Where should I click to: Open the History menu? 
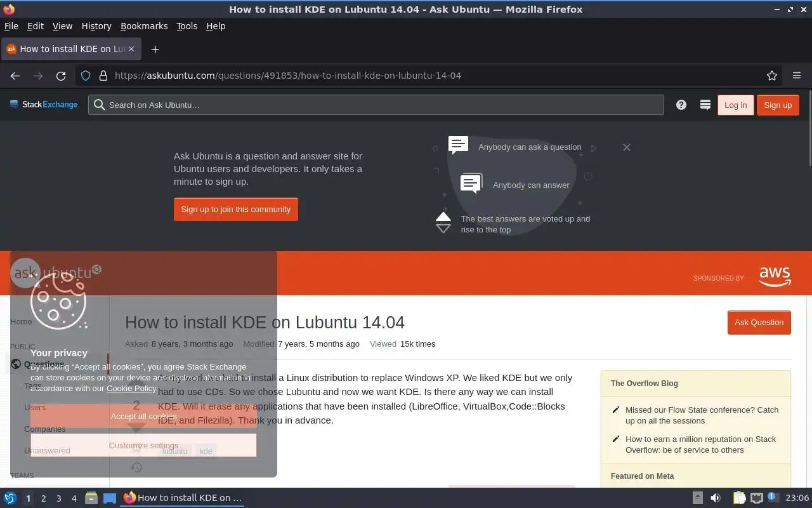click(x=96, y=26)
